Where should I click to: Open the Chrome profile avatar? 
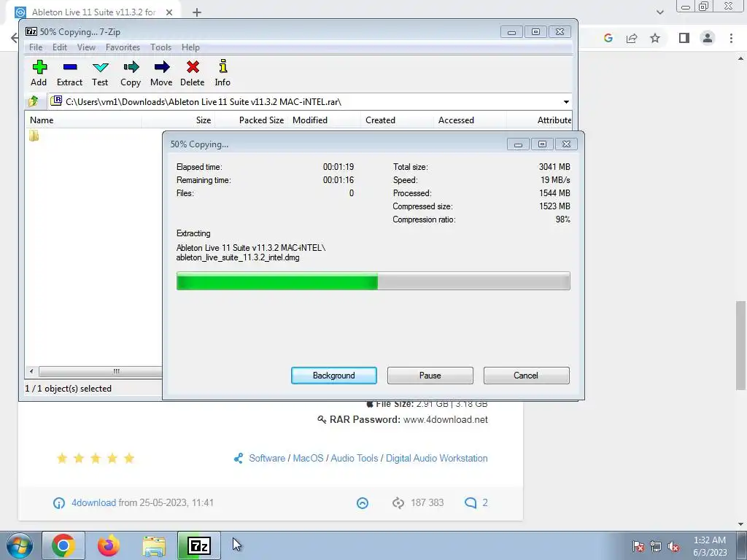click(x=708, y=38)
